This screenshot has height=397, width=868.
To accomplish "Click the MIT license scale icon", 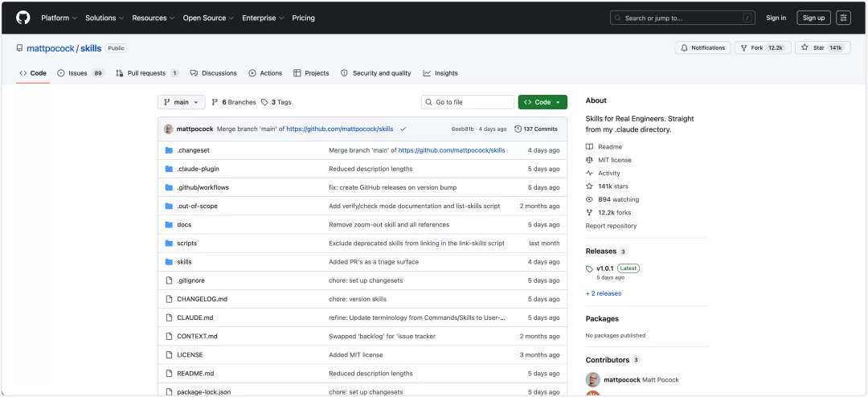I will (x=589, y=160).
